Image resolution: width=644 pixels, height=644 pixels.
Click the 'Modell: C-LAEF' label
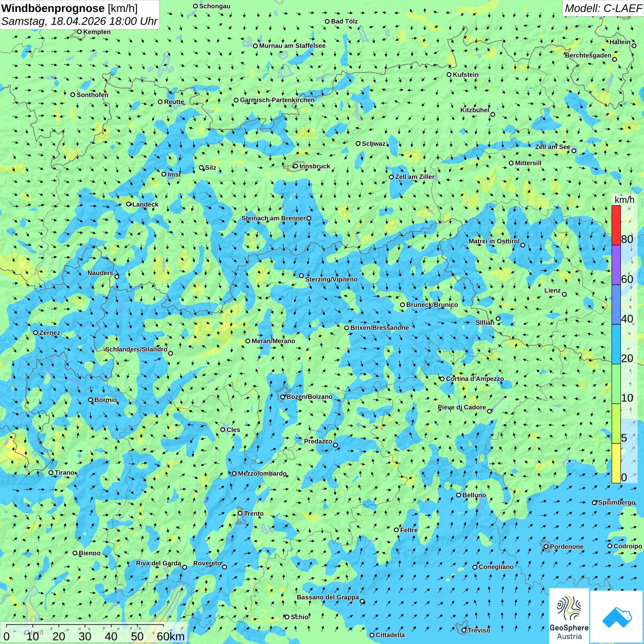tap(603, 8)
